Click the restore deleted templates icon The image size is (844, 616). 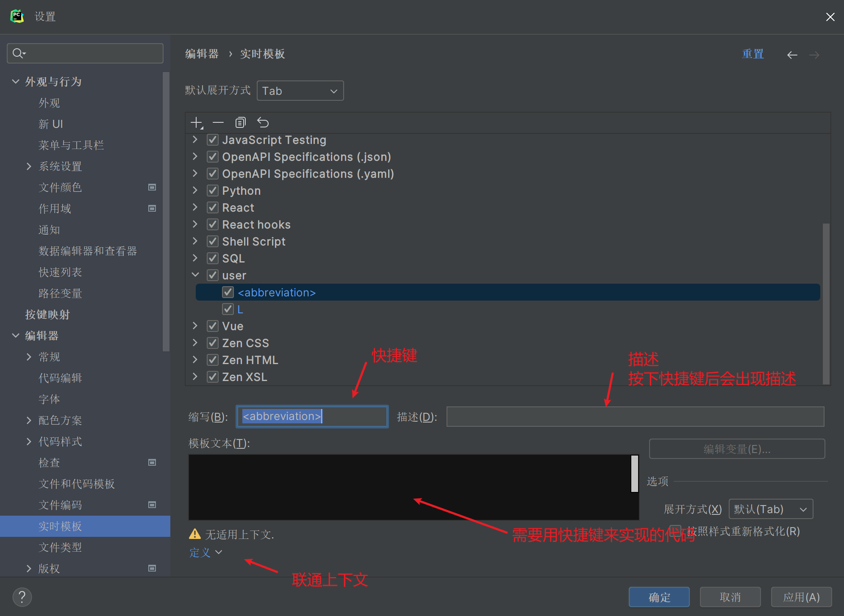pos(263,123)
